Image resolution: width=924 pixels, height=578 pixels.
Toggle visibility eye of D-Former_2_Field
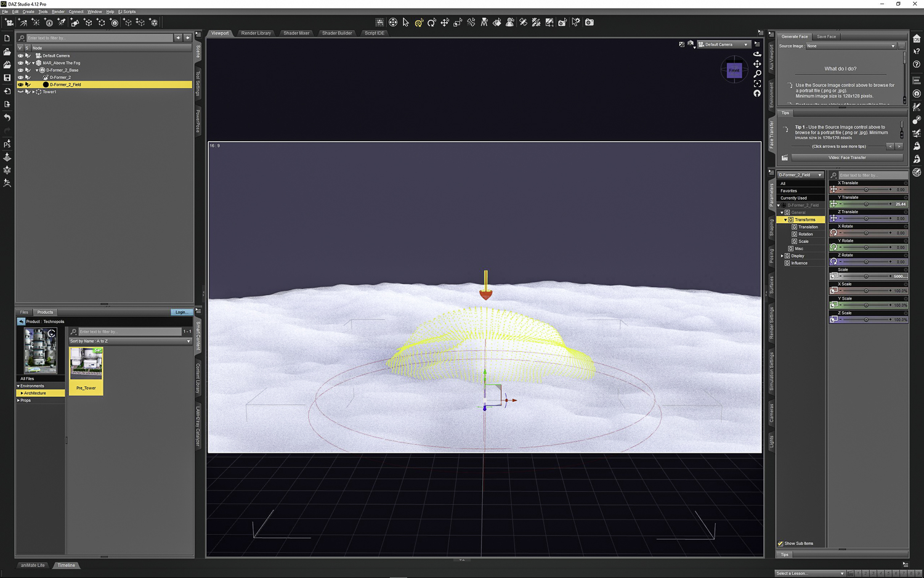click(20, 84)
